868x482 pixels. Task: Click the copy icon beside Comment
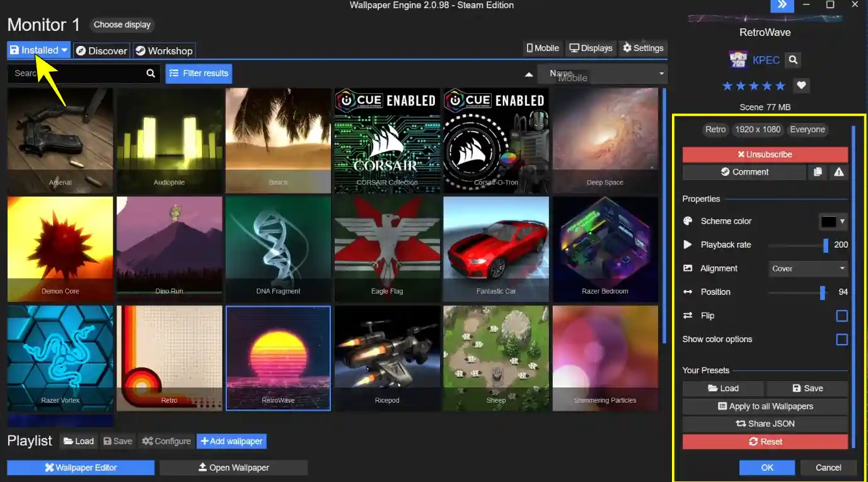818,172
